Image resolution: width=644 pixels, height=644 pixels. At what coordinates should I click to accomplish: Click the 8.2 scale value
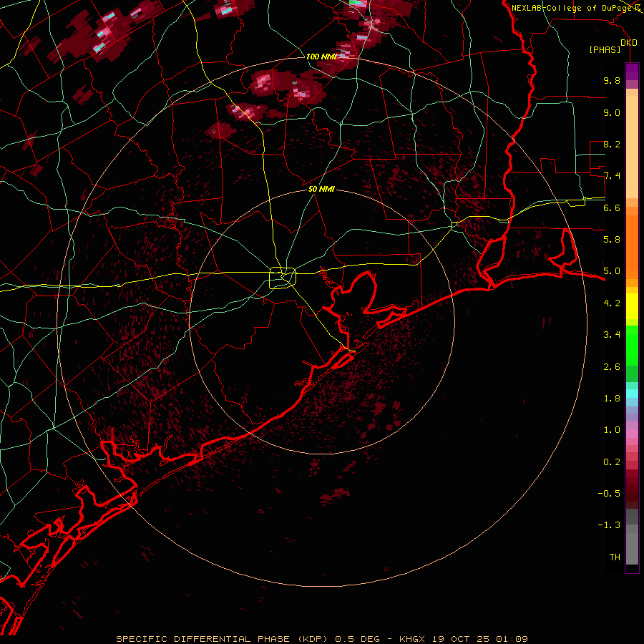pyautogui.click(x=612, y=144)
